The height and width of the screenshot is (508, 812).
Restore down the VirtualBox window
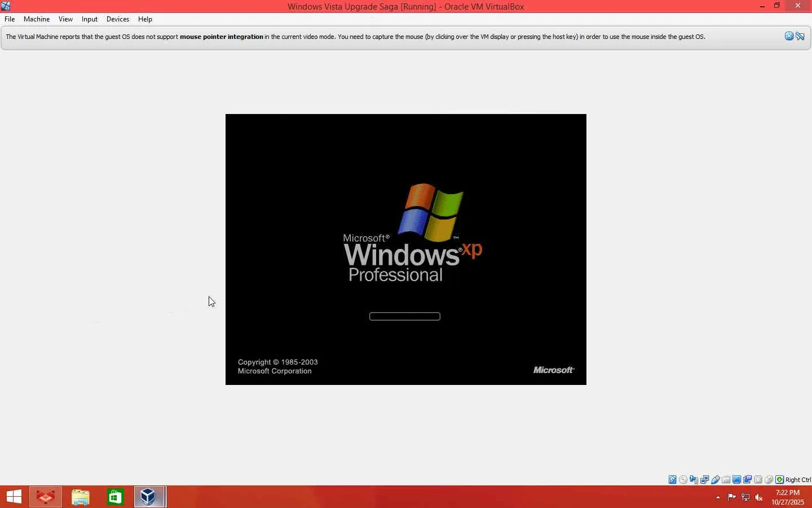pos(777,6)
